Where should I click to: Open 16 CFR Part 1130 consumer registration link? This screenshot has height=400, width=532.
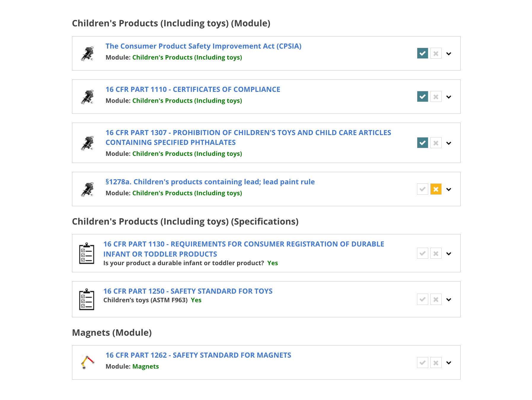click(244, 249)
